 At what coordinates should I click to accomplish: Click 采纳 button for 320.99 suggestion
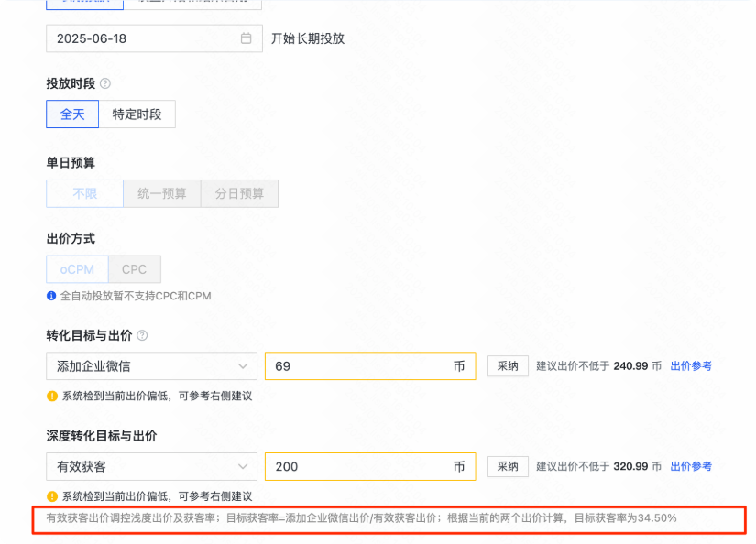pyautogui.click(x=508, y=466)
